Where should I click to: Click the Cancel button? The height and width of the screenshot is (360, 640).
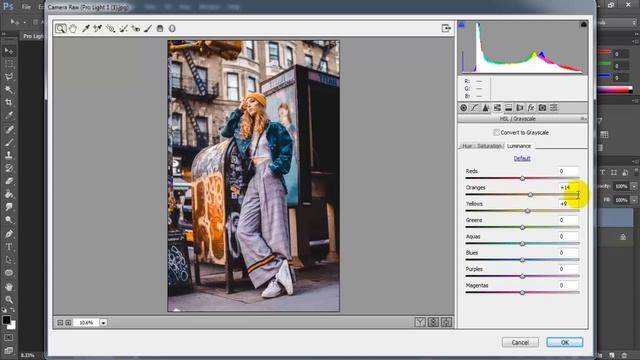tap(520, 342)
